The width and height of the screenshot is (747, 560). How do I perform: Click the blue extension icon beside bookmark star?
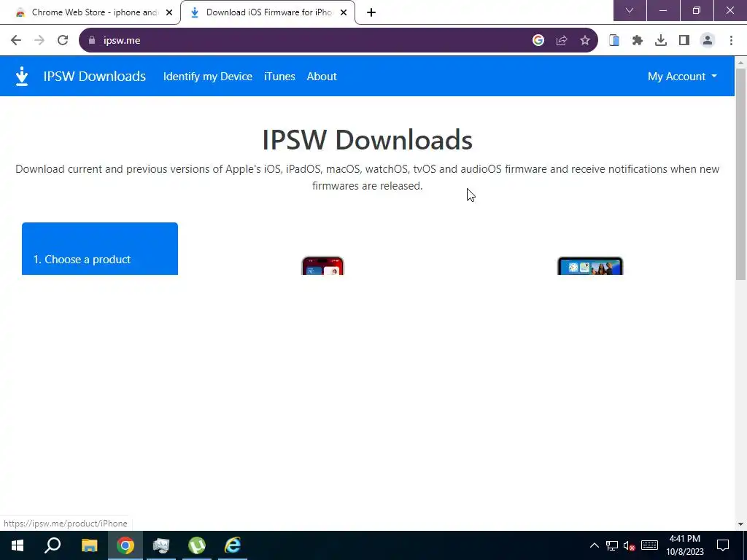(614, 41)
